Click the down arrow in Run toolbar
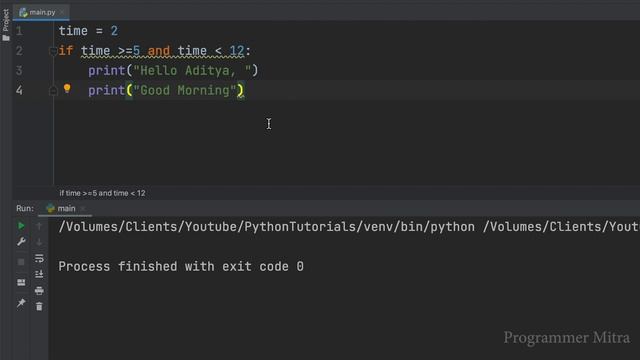 pos(39,242)
